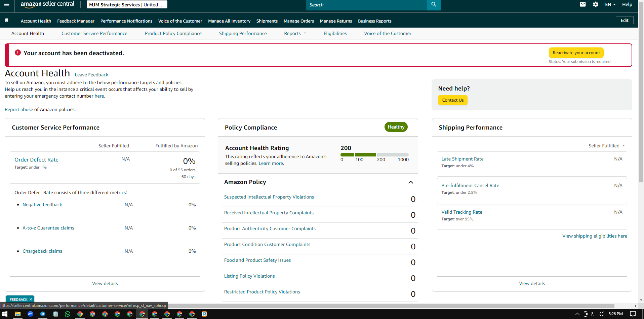Open WhatsApp from the taskbar

pyautogui.click(x=68, y=314)
